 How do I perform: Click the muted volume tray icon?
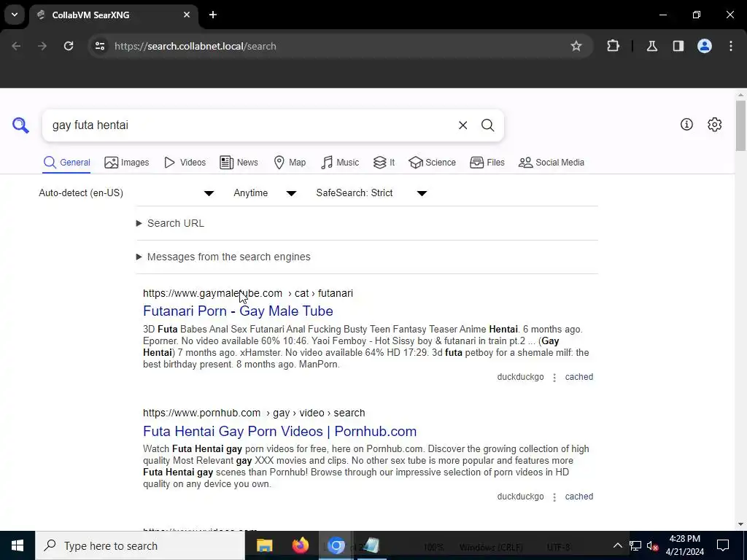pyautogui.click(x=653, y=545)
